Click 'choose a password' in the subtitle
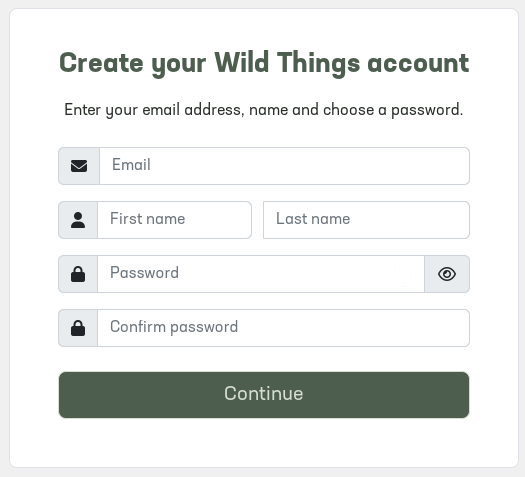 click(393, 110)
